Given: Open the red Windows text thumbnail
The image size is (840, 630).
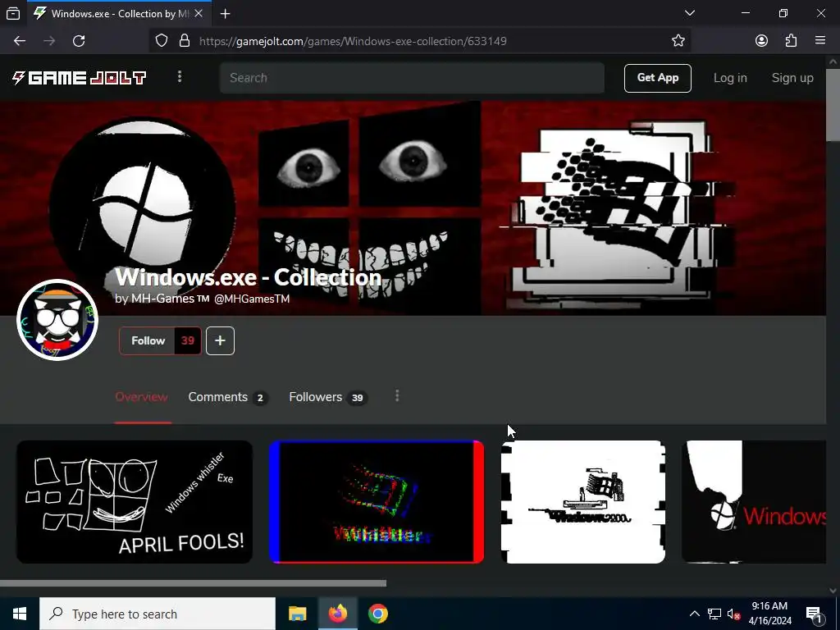Looking at the screenshot, I should tap(754, 502).
